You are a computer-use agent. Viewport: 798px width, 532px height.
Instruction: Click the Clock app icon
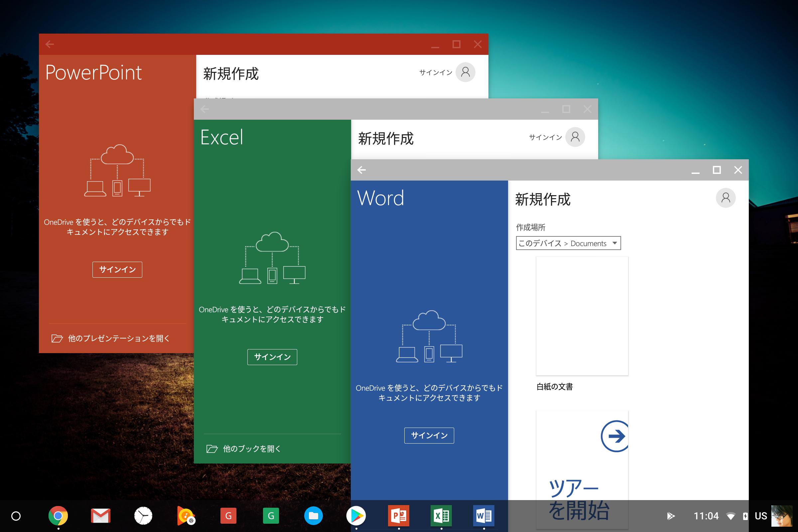tap(143, 516)
